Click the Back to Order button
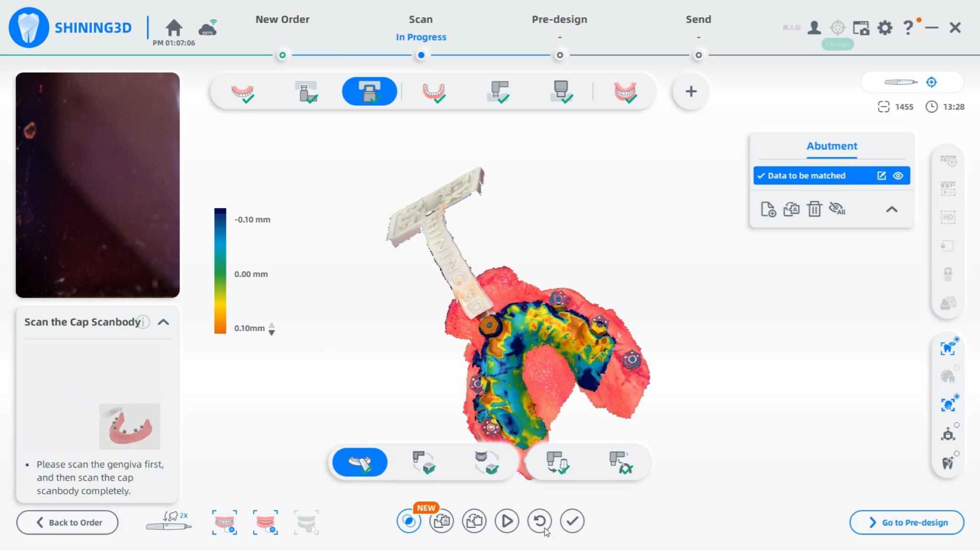 pyautogui.click(x=67, y=522)
